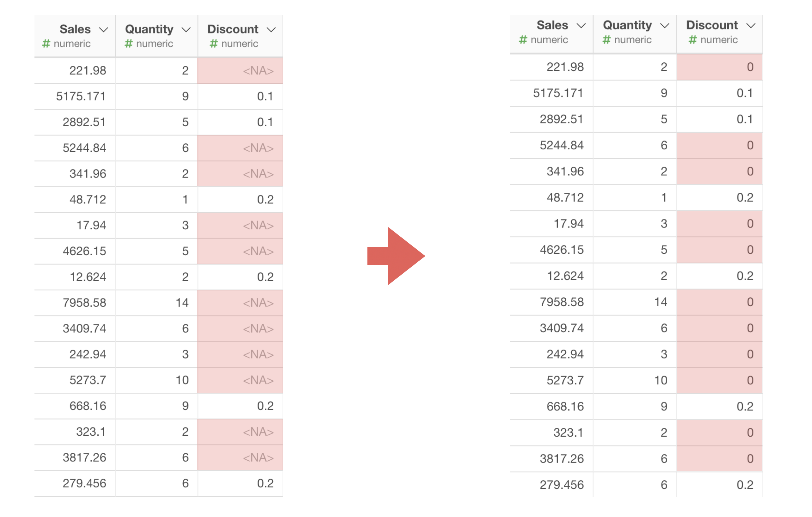
Task: Click the NA cell in the 221.98 row
Action: 240,71
